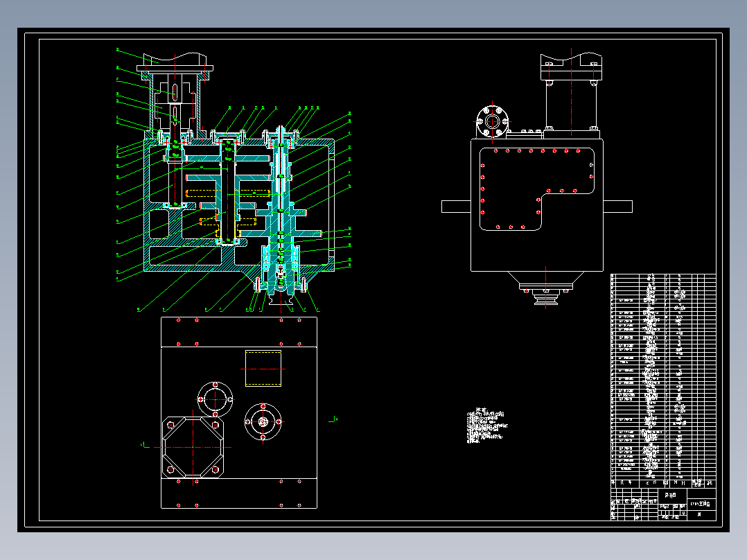Pick the yellow dashed rectangle in plan view
Viewport: 747px width, 560px height.
263,369
